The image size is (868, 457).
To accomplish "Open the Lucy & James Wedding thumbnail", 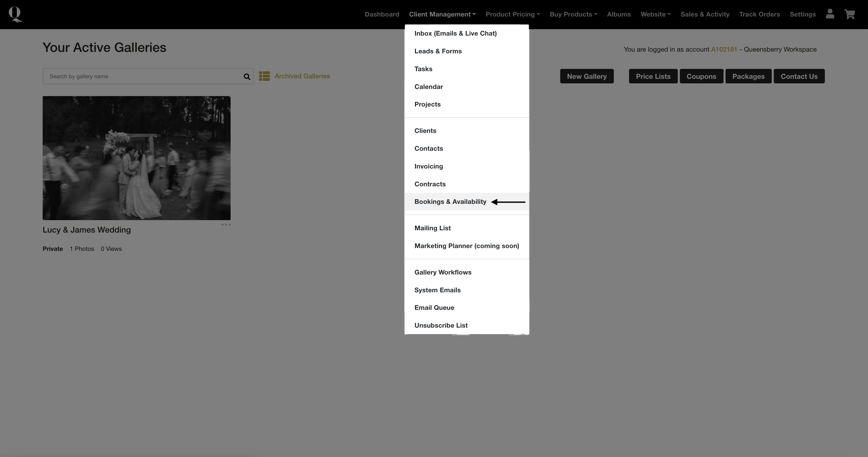I will 136,158.
